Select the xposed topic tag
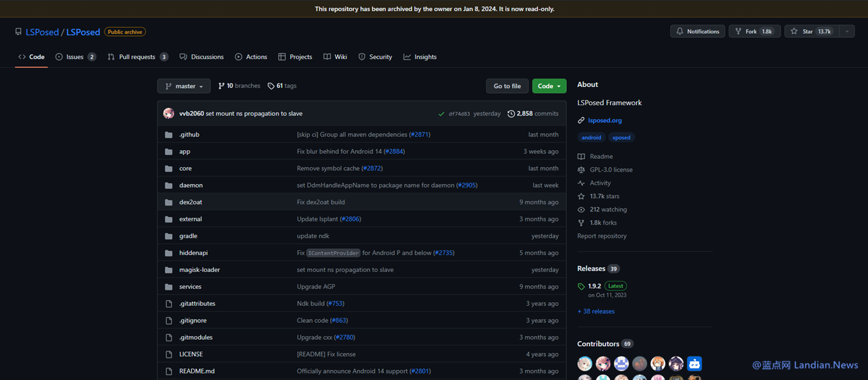 tap(621, 137)
